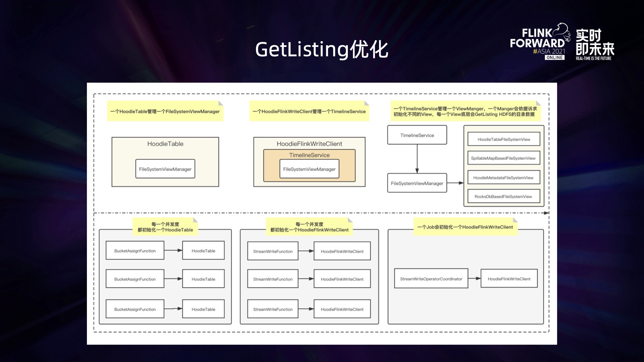Click the bottom StreamWriteFunction box

[x=273, y=309]
